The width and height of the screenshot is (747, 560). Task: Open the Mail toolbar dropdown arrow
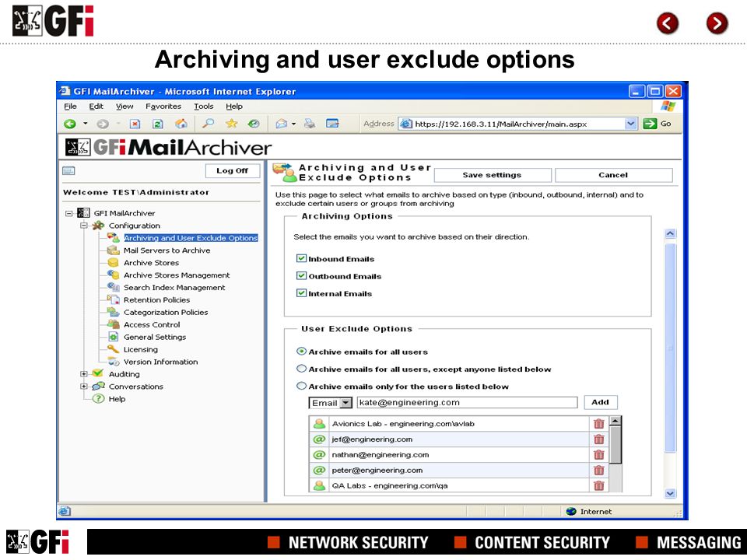pyautogui.click(x=293, y=124)
